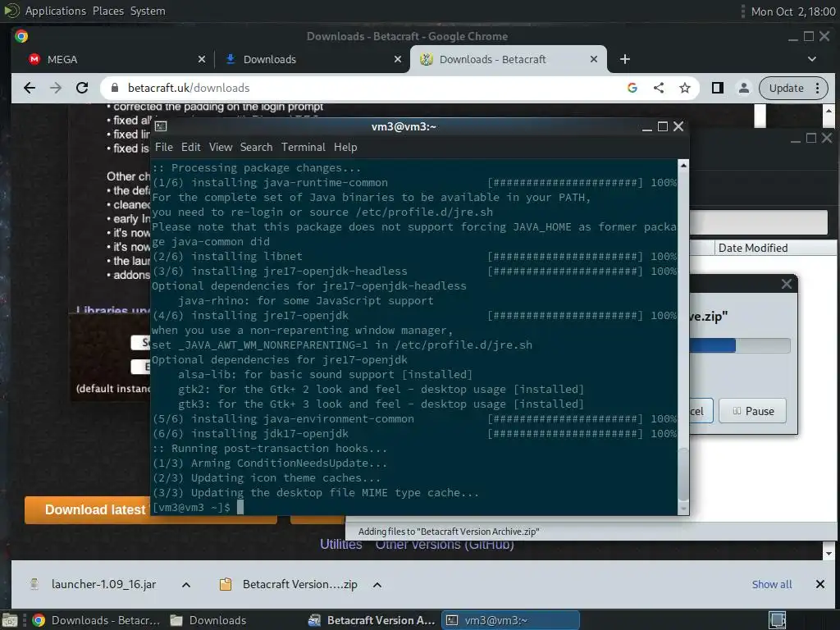Image resolution: width=840 pixels, height=630 pixels.
Task: Switch to the vm3@vm3:~ taskbar item
Action: [x=510, y=620]
